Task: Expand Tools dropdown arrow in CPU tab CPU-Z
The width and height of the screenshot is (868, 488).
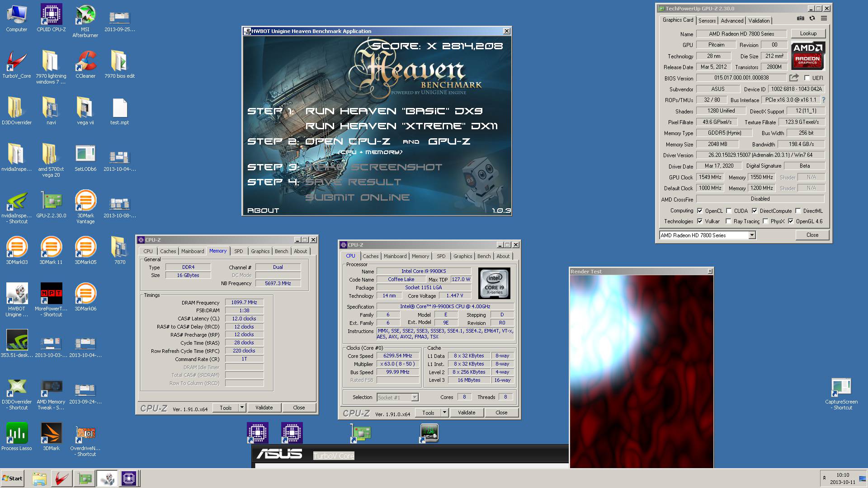Action: click(x=444, y=413)
